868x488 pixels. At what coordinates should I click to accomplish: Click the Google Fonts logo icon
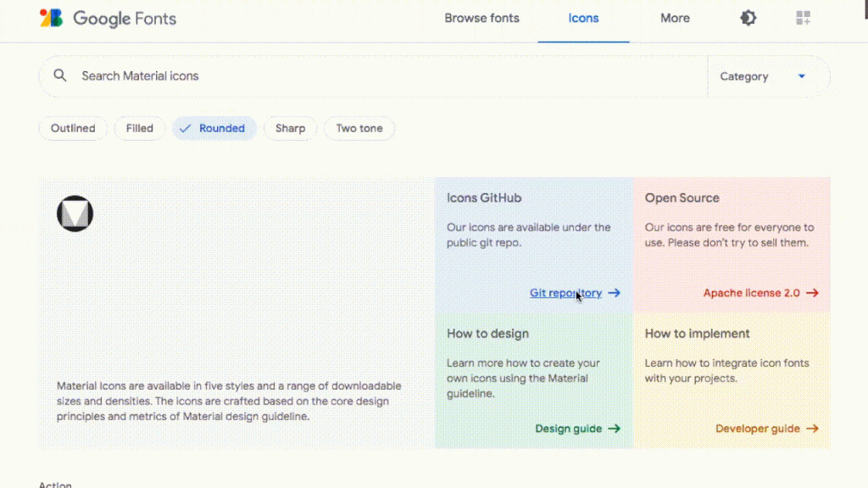pos(51,19)
